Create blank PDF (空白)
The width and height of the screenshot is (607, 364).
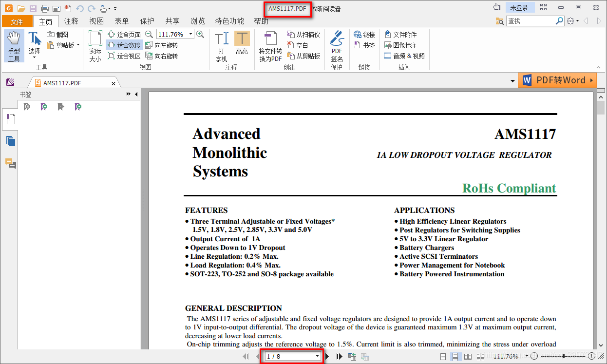(298, 45)
